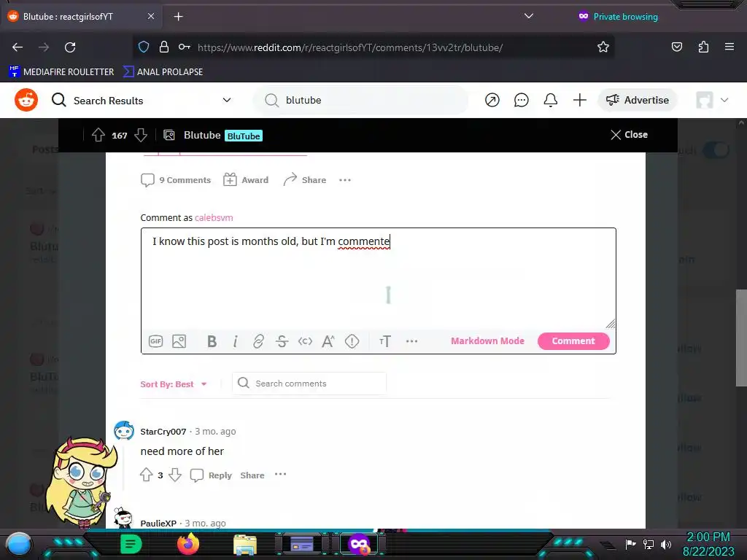Show more formatting options in editor
Viewport: 747px width, 560px height.
pos(411,341)
